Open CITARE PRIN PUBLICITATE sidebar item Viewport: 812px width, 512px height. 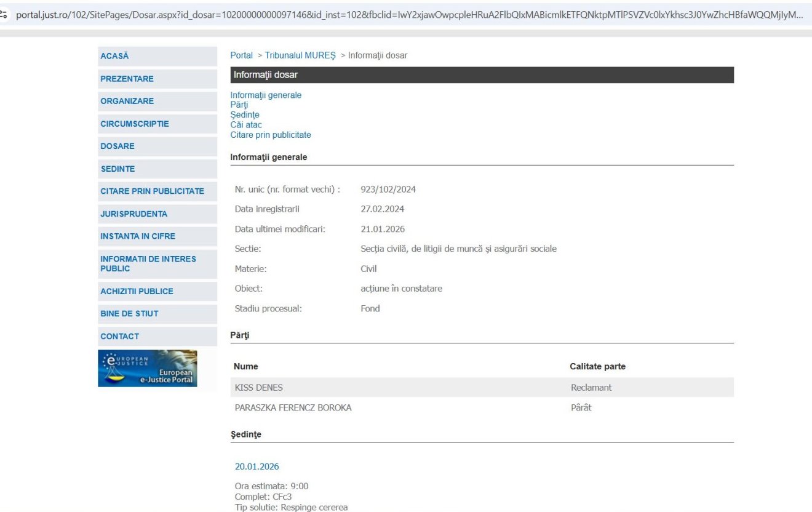[x=152, y=191]
